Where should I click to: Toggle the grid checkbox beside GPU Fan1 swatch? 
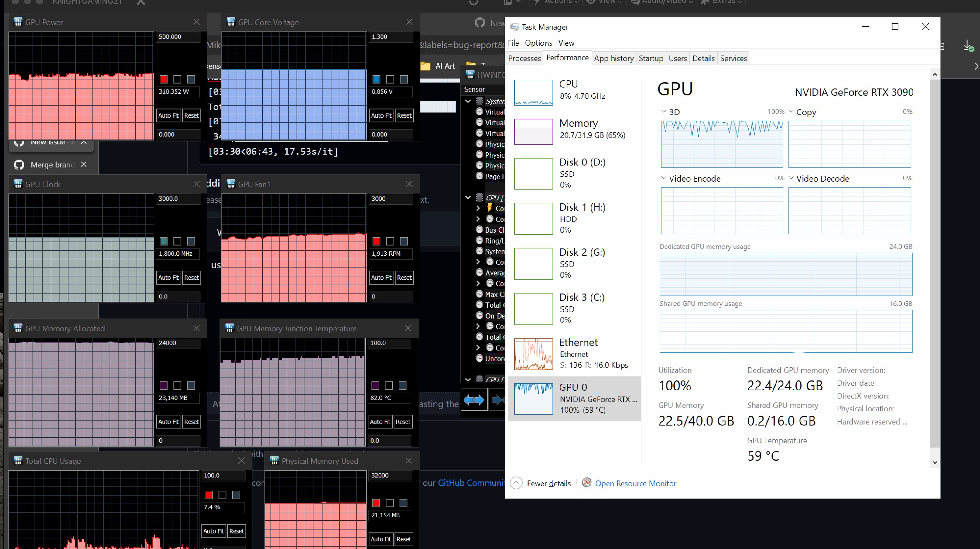[390, 241]
